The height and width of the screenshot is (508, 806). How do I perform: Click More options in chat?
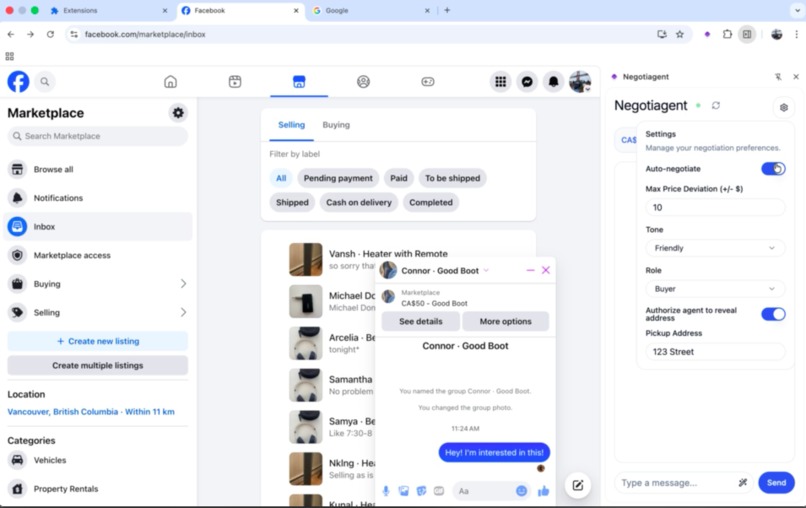coord(505,321)
